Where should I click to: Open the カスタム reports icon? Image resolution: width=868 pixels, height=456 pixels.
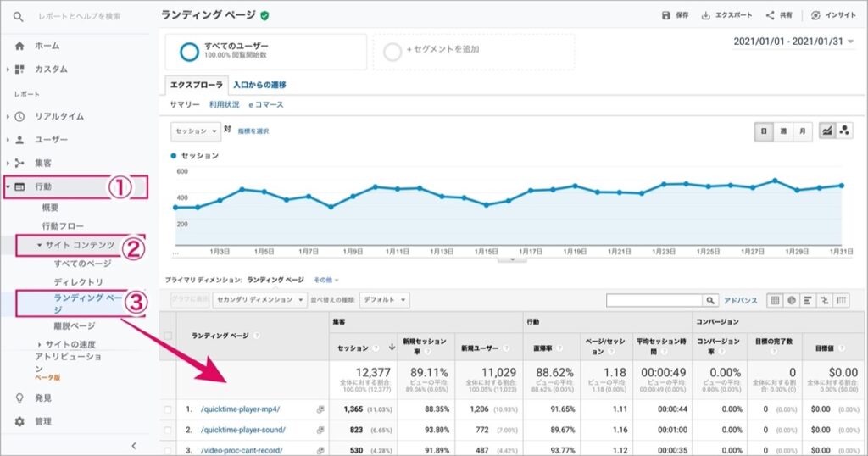click(x=20, y=70)
